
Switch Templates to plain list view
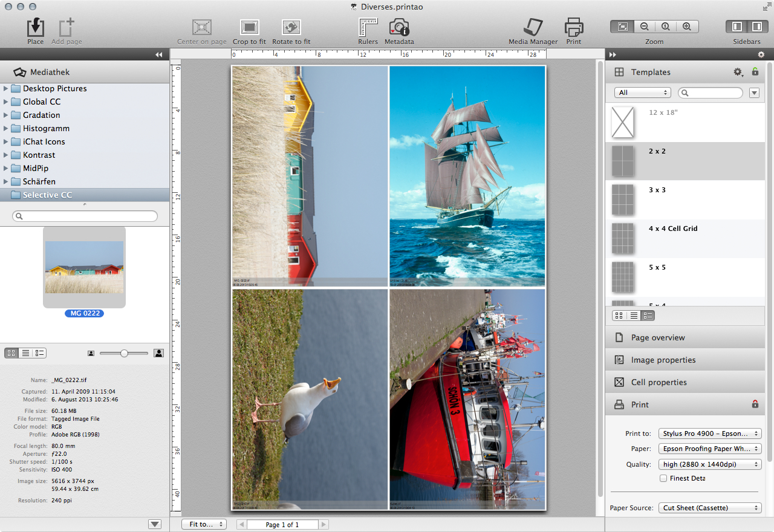(634, 316)
